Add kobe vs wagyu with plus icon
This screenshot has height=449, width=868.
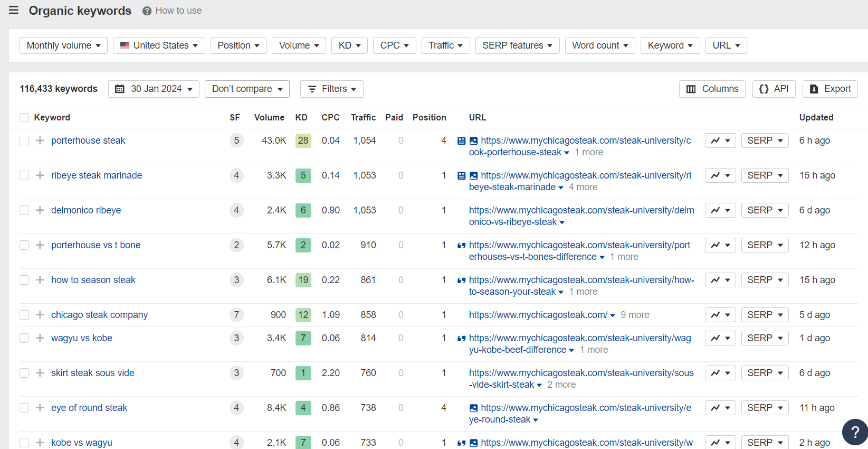[40, 443]
